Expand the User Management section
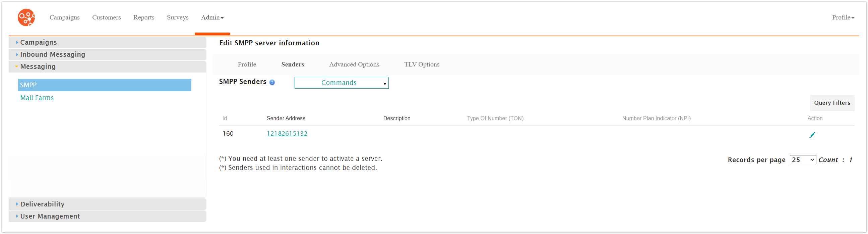 click(x=50, y=217)
